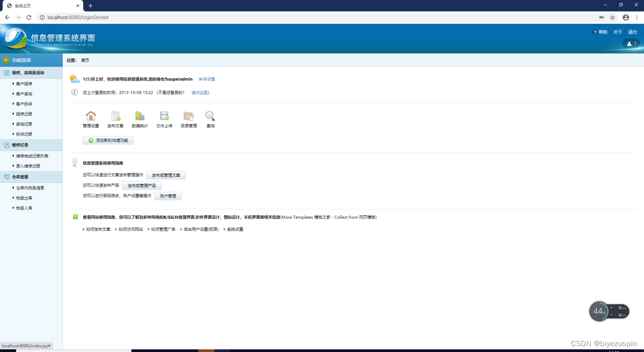This screenshot has height=352, width=644.
Task: Click the 添加新的快捷功能 button
Action: pyautogui.click(x=108, y=140)
